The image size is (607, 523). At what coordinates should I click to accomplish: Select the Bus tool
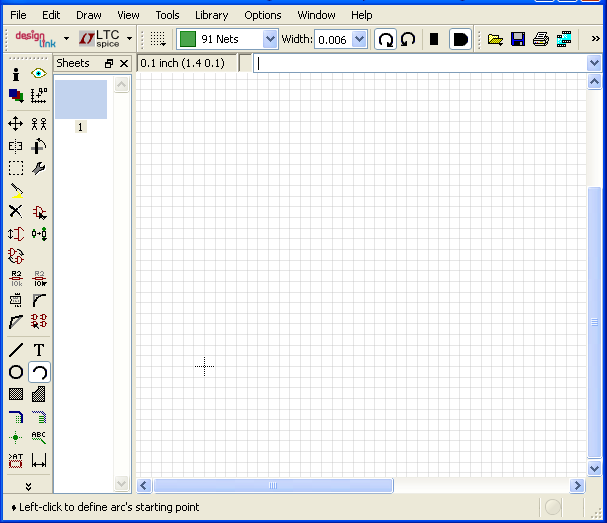click(16, 417)
